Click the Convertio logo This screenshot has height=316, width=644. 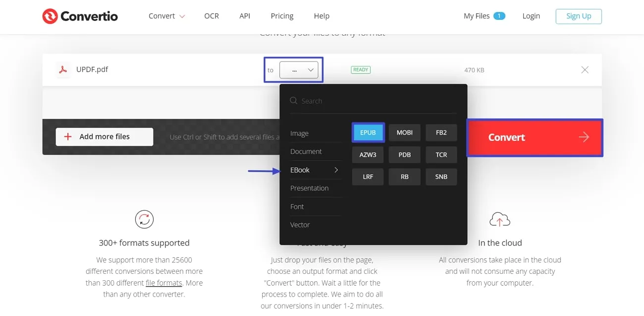(80, 16)
